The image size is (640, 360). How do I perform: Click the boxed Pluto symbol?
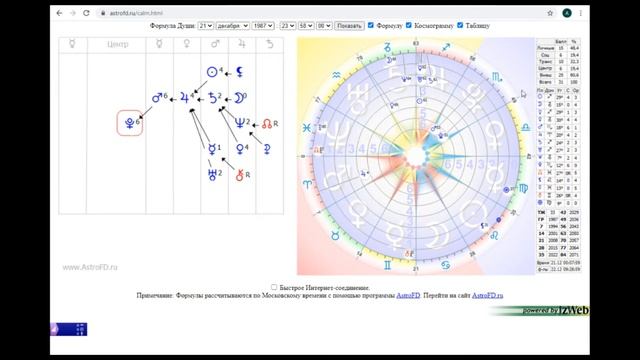click(130, 123)
